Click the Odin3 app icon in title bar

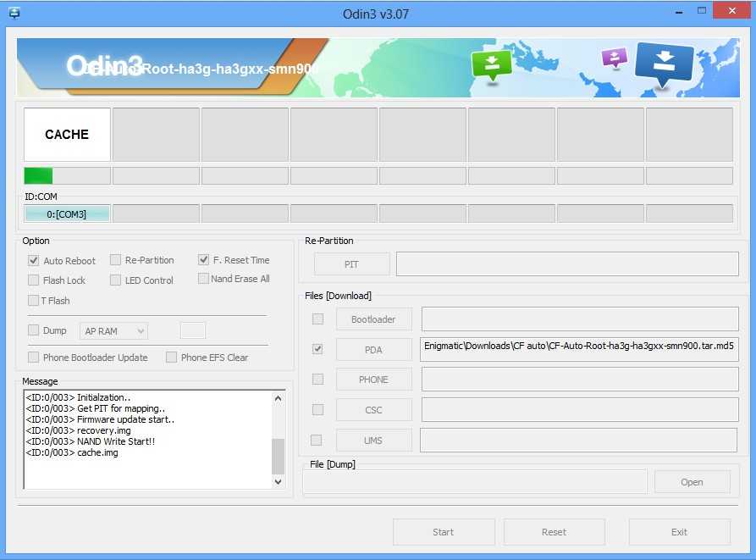click(14, 12)
